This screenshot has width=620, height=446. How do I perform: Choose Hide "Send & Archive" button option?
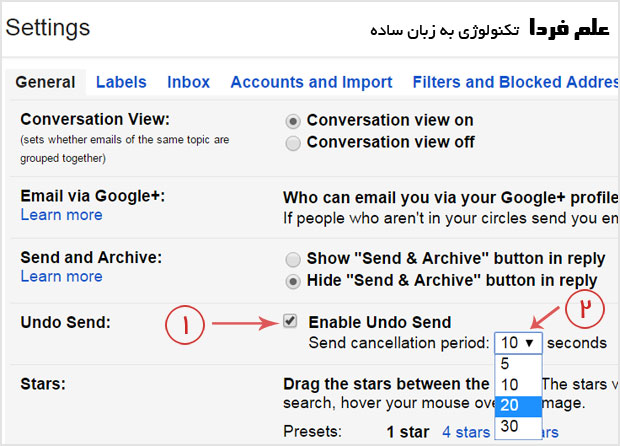click(293, 281)
